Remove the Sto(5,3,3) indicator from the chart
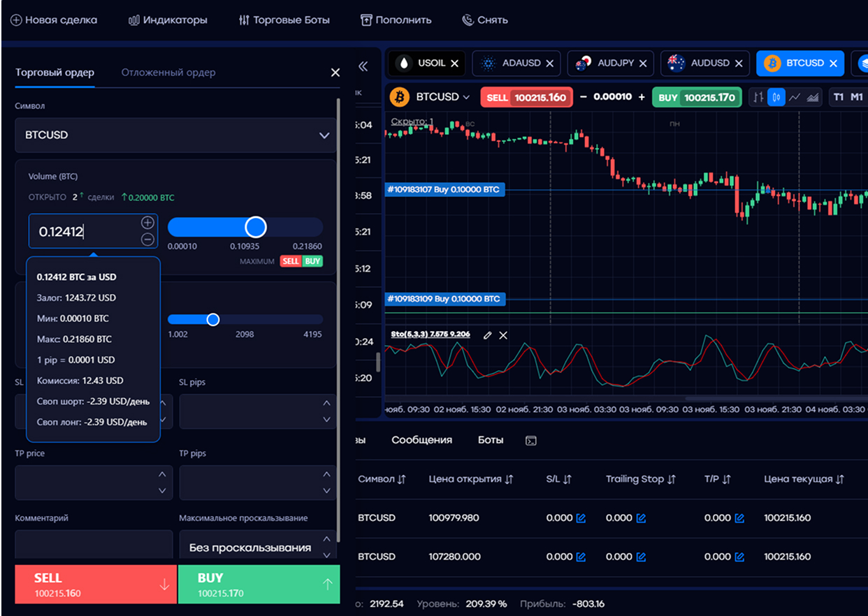This screenshot has width=868, height=616. point(503,335)
